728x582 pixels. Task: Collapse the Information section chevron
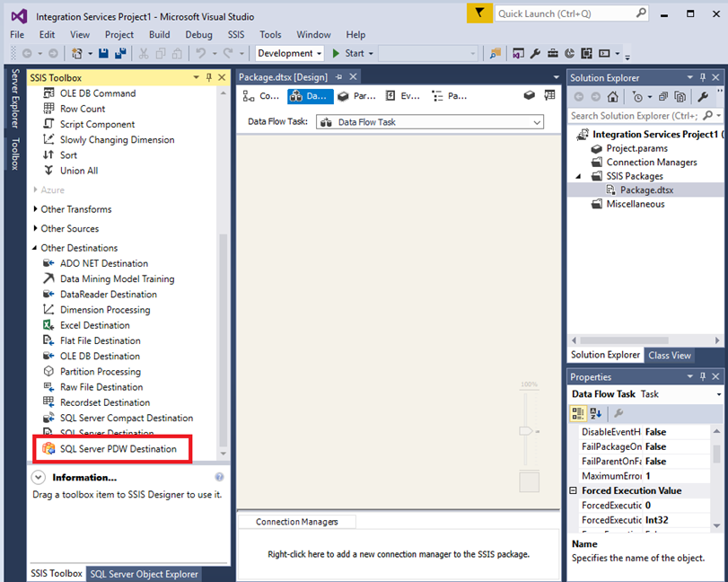(x=38, y=477)
